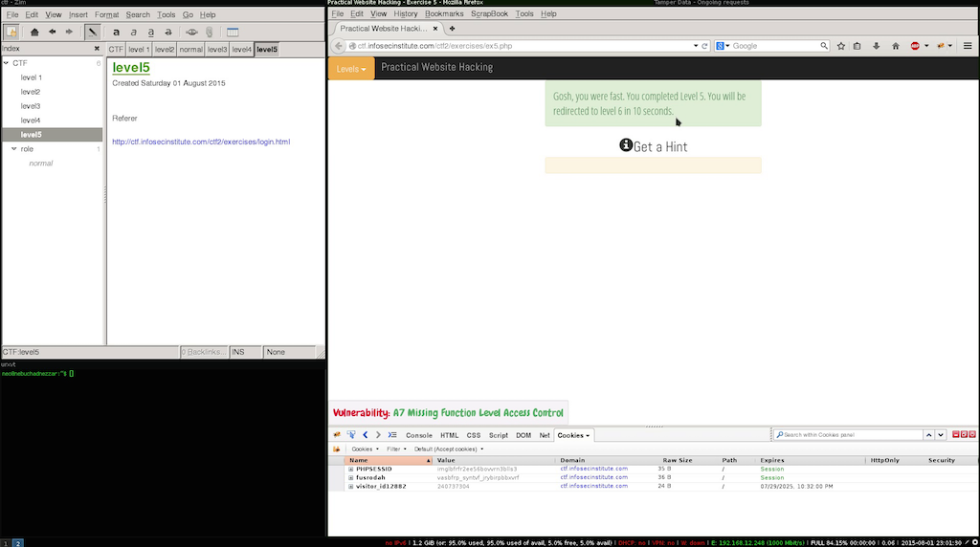Bookmark this page with star icon

(x=840, y=46)
